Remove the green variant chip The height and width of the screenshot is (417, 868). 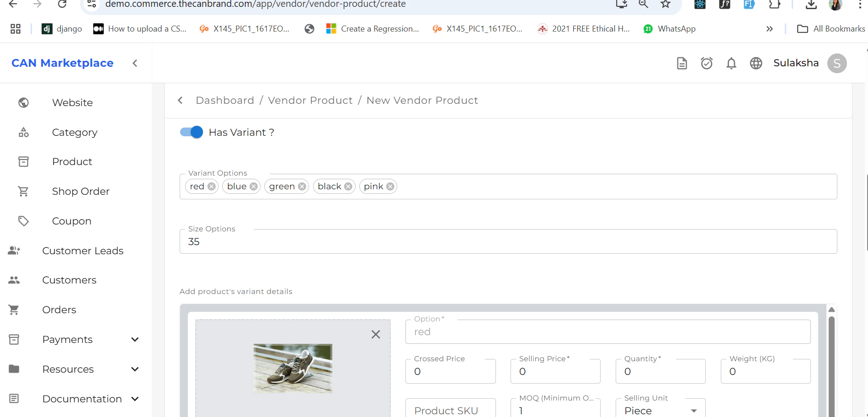(302, 187)
